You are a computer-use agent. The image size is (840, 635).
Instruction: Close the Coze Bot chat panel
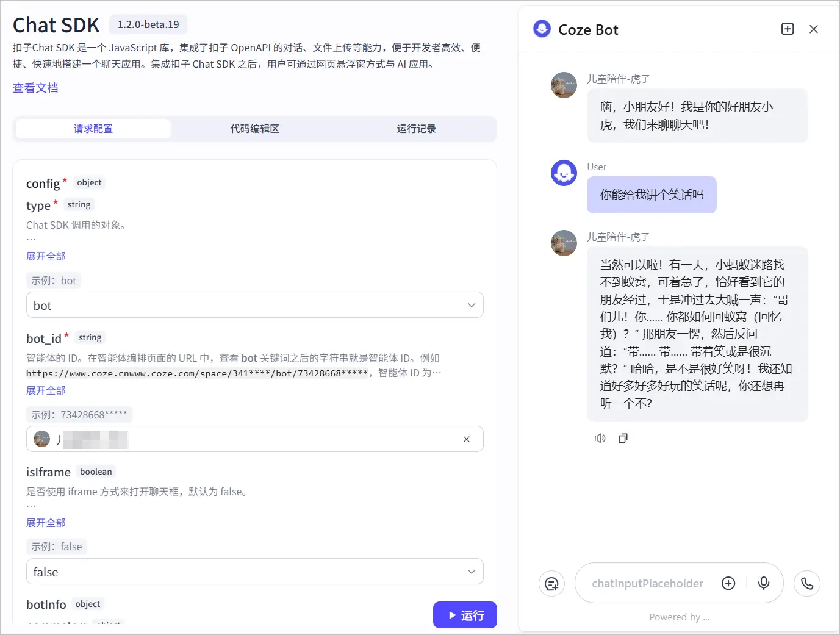click(814, 29)
